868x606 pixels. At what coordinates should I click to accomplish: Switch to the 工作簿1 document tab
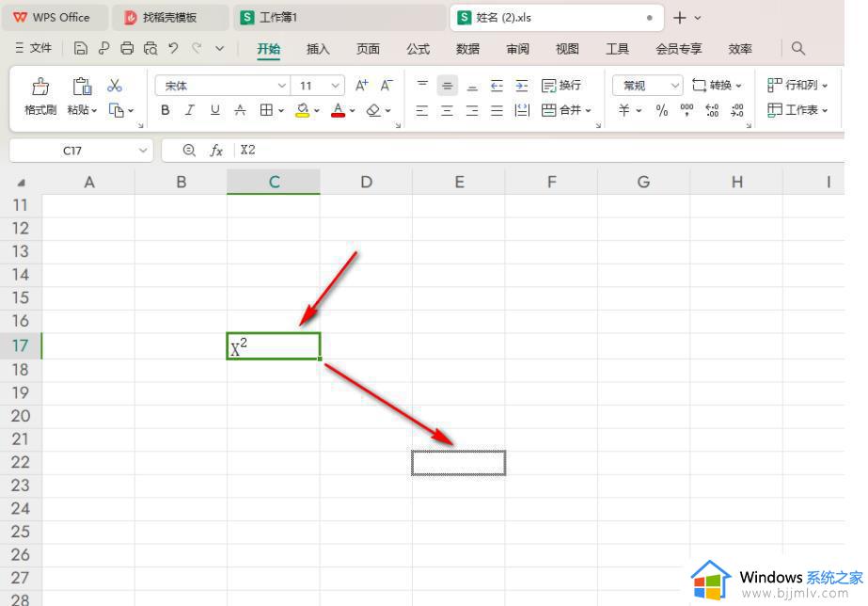[x=339, y=18]
